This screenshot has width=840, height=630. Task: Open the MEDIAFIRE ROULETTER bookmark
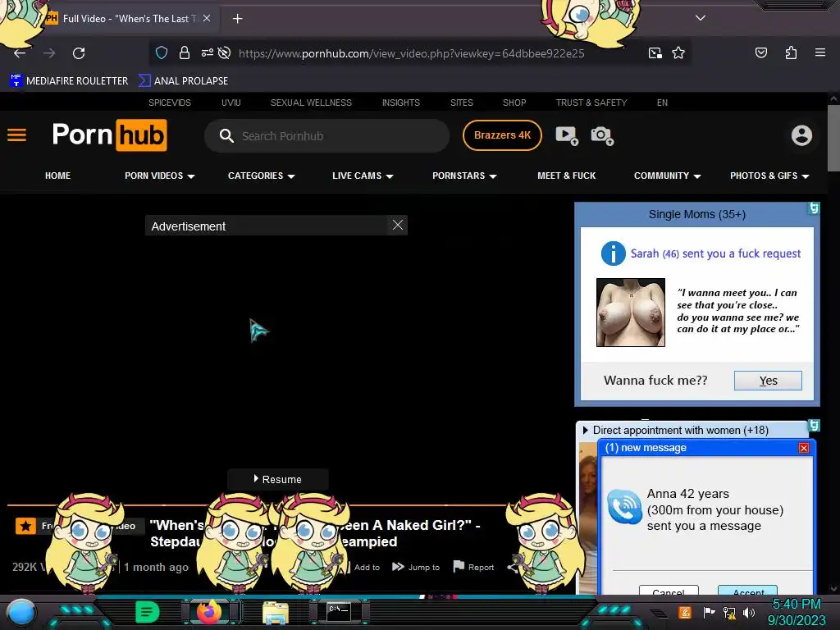[x=69, y=81]
